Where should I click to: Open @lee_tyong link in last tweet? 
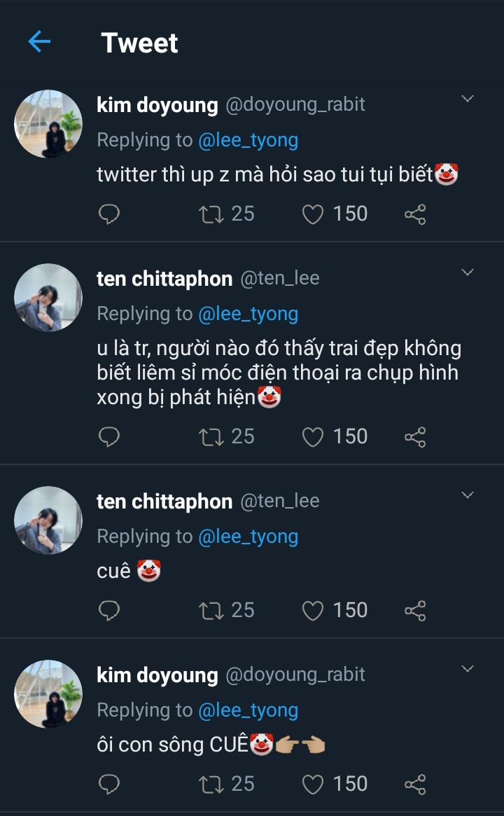248,710
